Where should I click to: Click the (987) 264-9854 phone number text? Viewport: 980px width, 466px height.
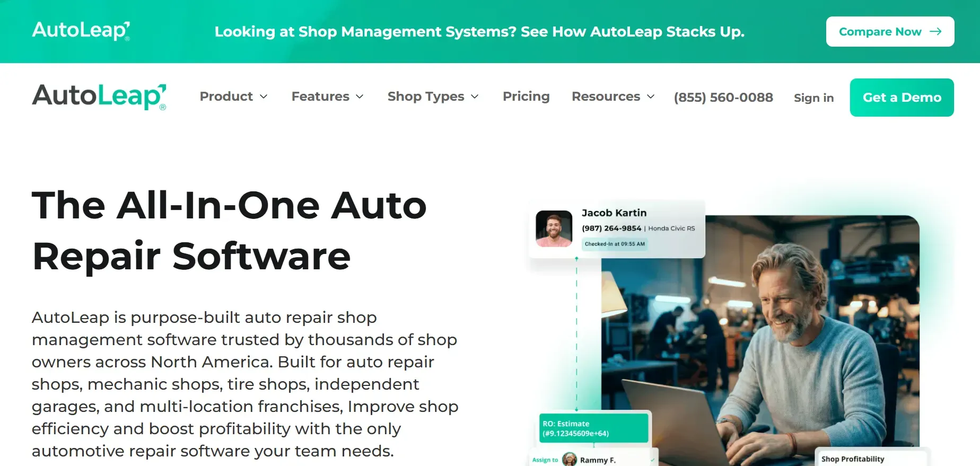pyautogui.click(x=611, y=228)
